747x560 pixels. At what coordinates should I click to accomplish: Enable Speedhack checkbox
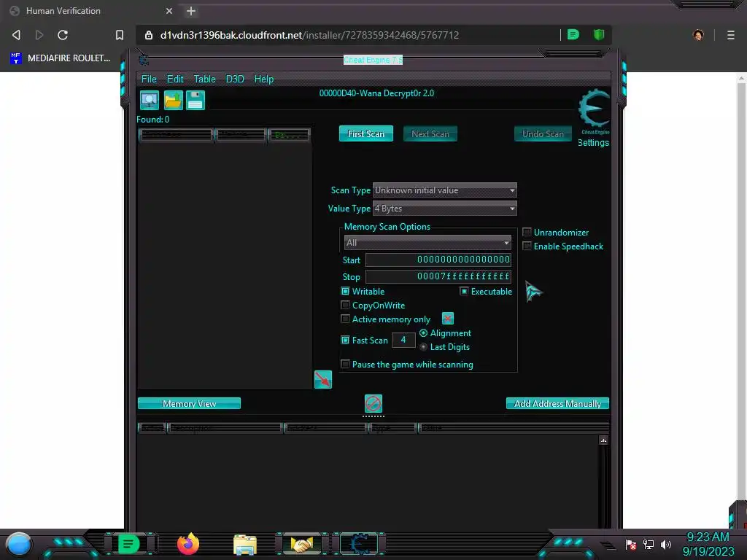[527, 246]
